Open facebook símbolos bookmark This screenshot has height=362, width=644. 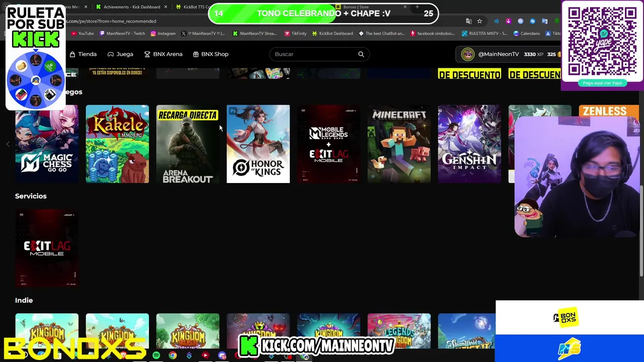(x=432, y=34)
